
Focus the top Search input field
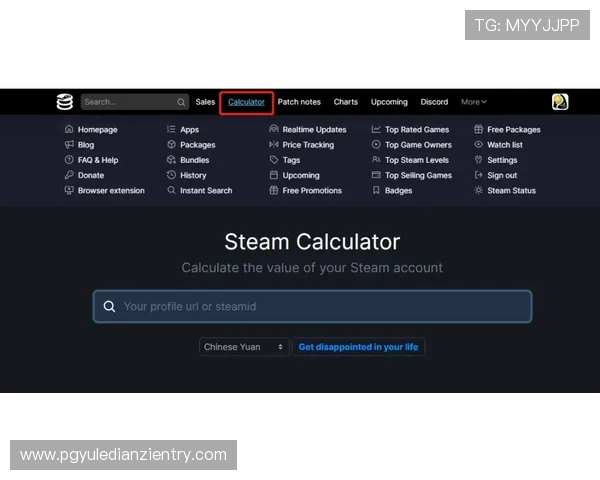click(x=135, y=102)
